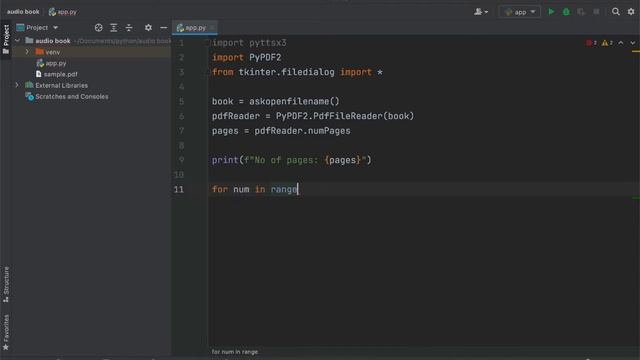Select sample.pdf in the project tree
640x360 pixels.
(60, 74)
